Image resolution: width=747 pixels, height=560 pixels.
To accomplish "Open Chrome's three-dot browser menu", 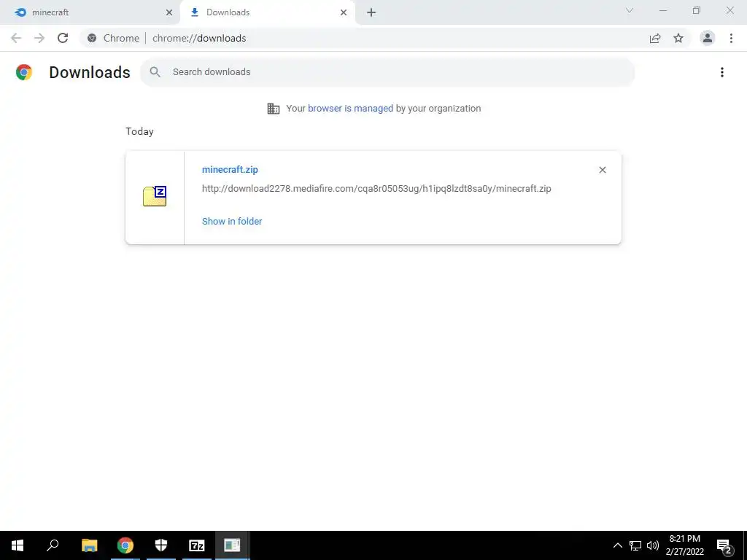I will tap(731, 38).
